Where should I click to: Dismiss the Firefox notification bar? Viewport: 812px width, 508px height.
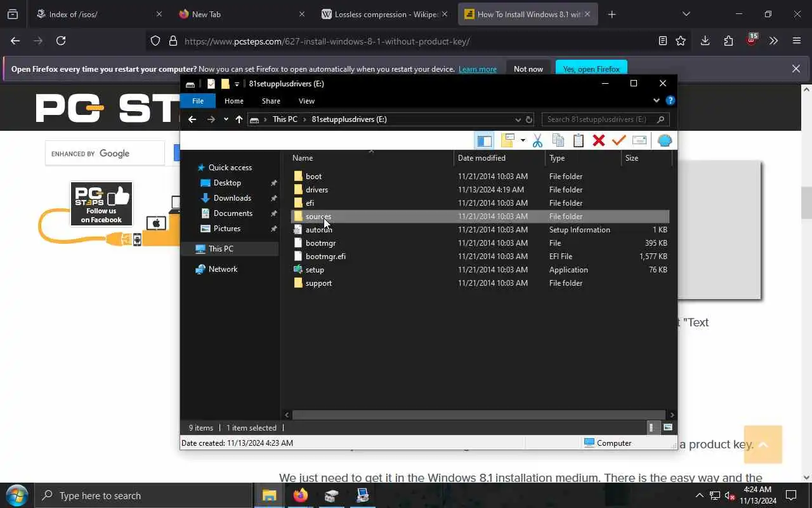pyautogui.click(x=796, y=69)
